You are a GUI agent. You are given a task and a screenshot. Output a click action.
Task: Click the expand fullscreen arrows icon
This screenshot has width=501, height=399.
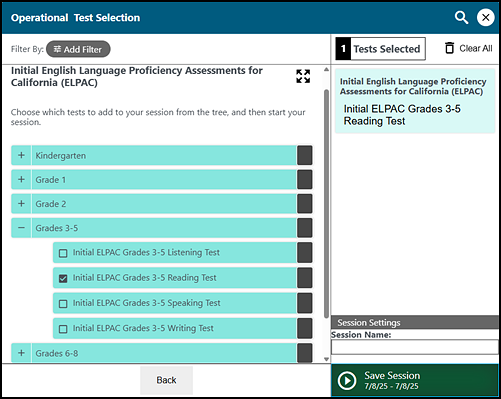[303, 76]
